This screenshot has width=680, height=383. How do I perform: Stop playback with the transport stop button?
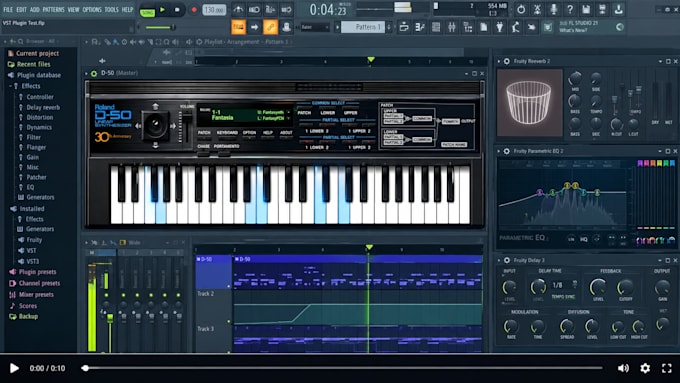click(177, 10)
